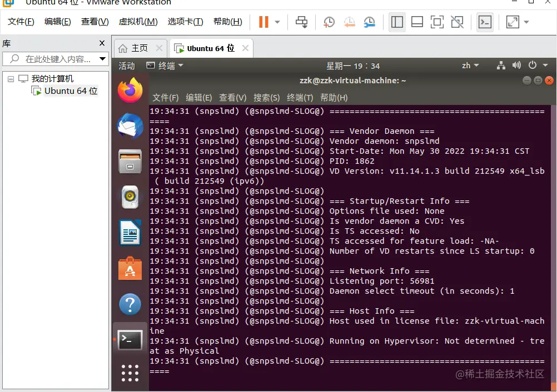Open the 虚拟机(M) menu
The height and width of the screenshot is (392, 557).
coord(138,22)
